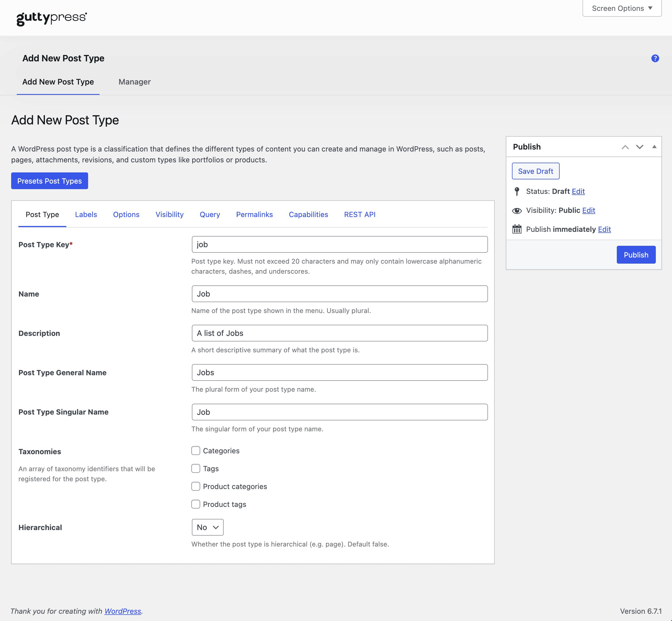Click the blue help question mark icon

click(x=655, y=59)
